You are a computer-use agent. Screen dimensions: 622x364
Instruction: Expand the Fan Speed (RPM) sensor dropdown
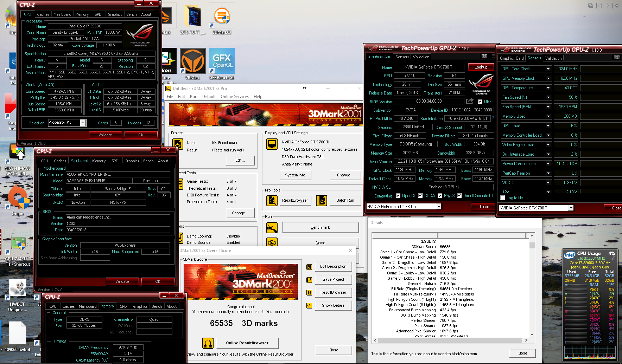click(548, 107)
